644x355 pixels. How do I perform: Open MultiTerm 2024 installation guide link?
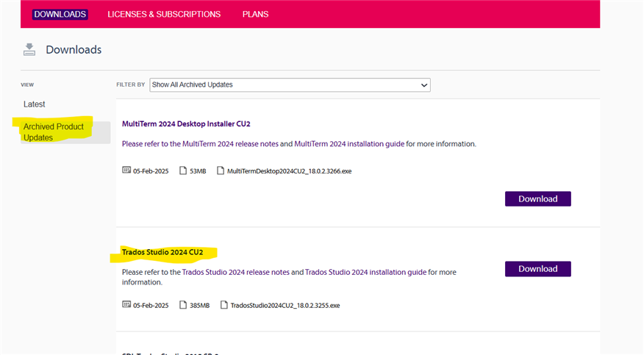point(349,144)
